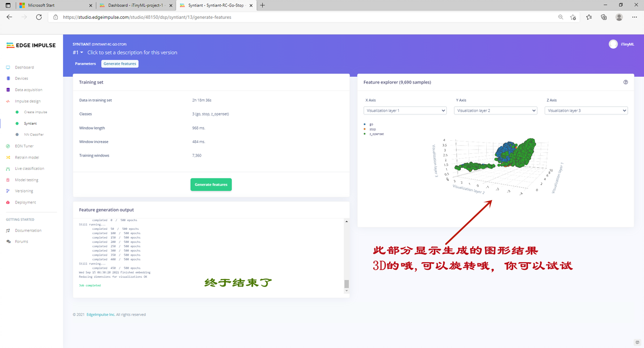
Task: Open the Live classification icon
Action: 8,169
